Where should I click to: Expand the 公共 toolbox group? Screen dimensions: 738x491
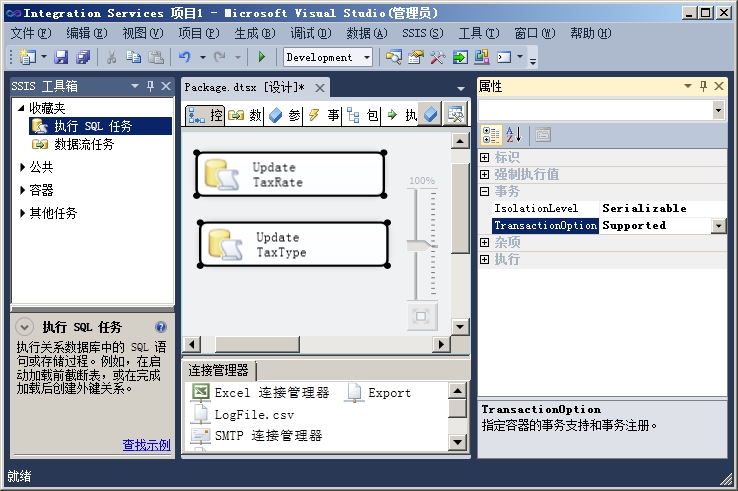point(22,167)
